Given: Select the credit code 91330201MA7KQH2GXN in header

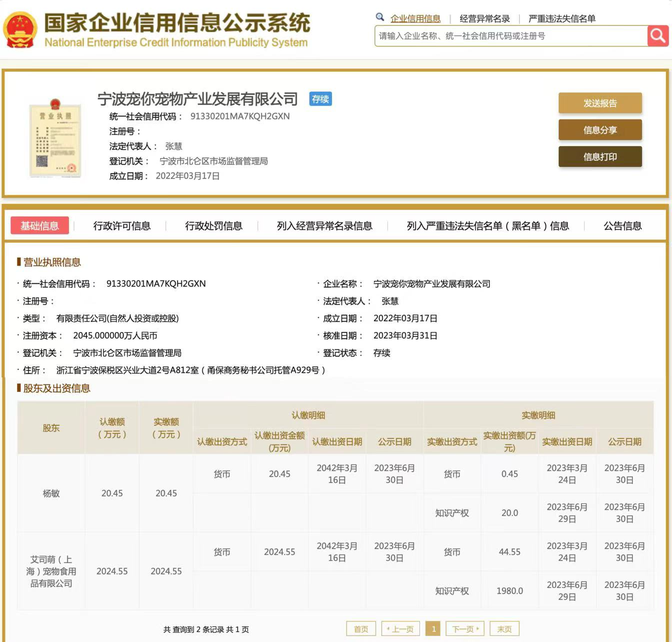Looking at the screenshot, I should pyautogui.click(x=240, y=116).
